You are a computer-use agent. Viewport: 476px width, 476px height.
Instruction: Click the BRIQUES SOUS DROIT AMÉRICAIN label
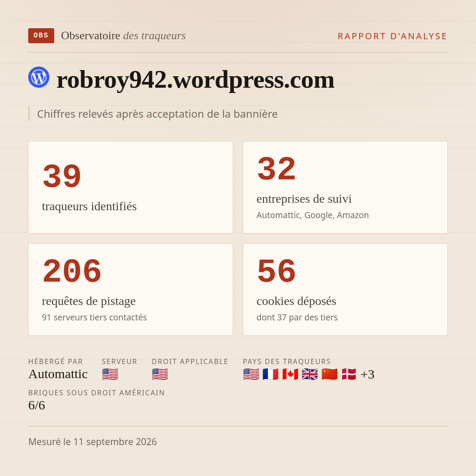point(97,393)
